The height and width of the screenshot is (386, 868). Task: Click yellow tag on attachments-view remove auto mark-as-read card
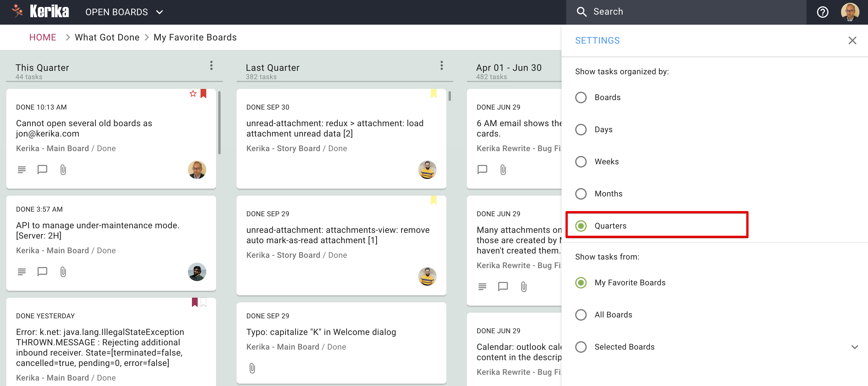point(433,200)
